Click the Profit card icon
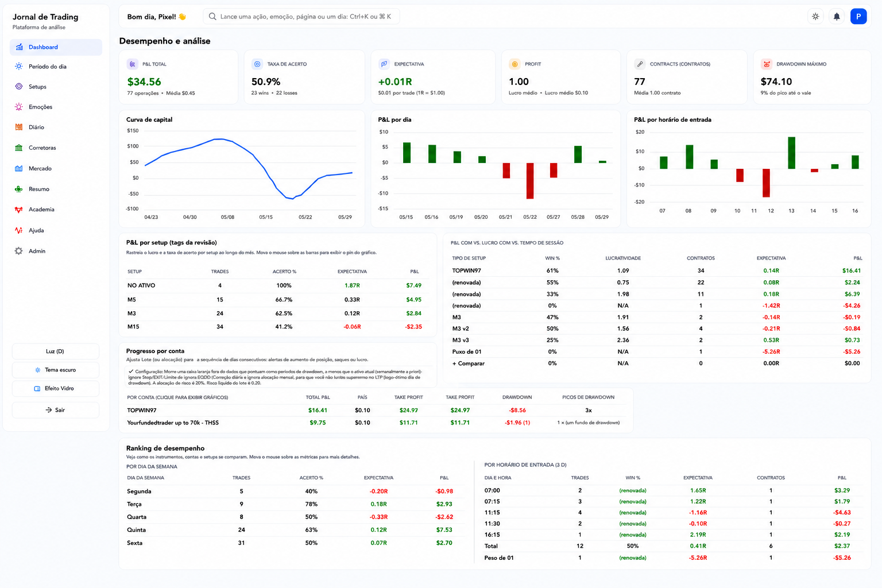This screenshot has width=882, height=588. click(x=514, y=64)
